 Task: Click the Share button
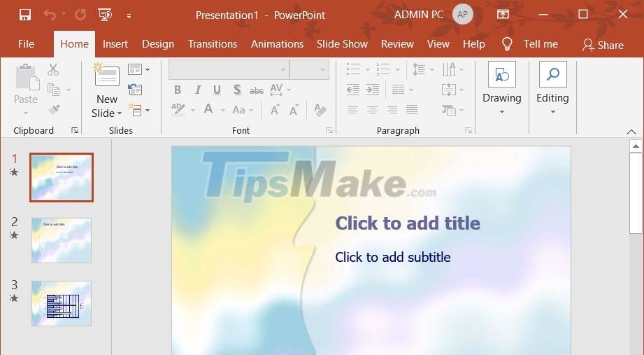[603, 45]
